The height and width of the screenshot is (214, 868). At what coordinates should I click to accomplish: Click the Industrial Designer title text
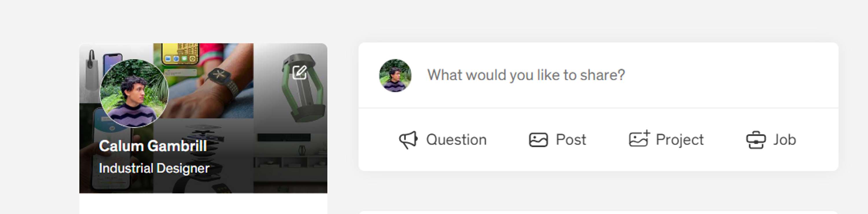(x=154, y=168)
